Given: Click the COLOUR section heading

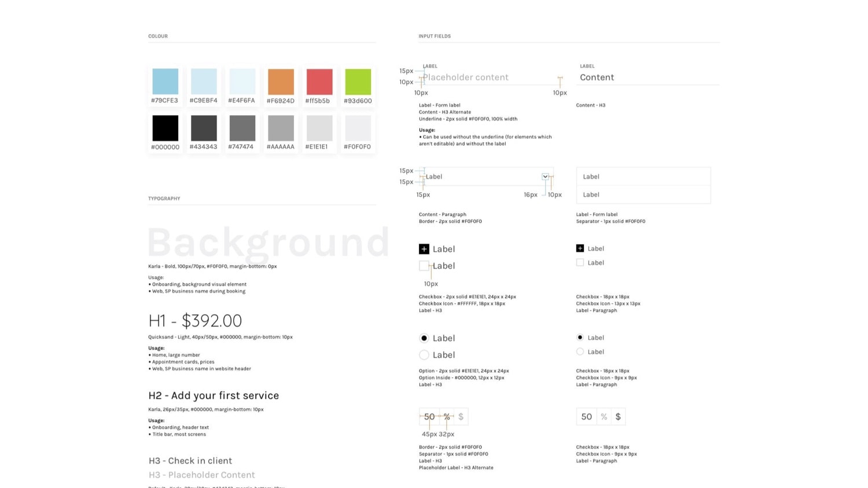Looking at the screenshot, I should tap(158, 36).
